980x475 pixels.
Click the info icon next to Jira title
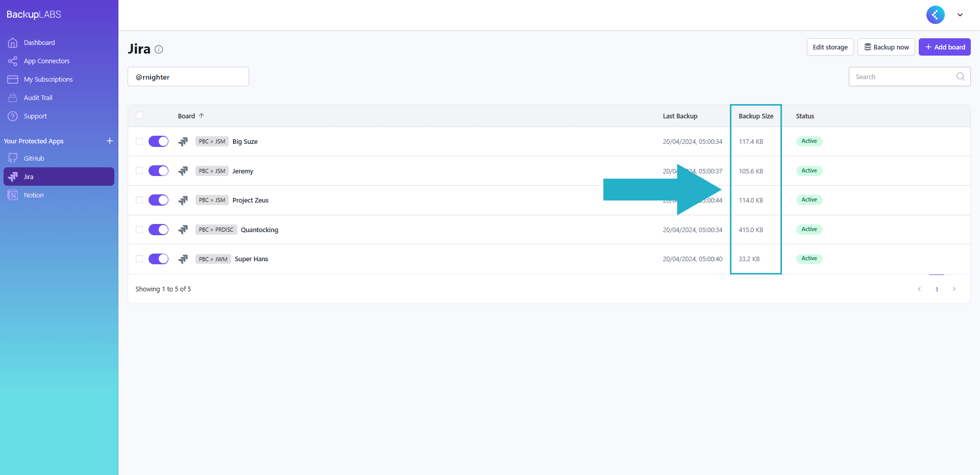coord(159,49)
